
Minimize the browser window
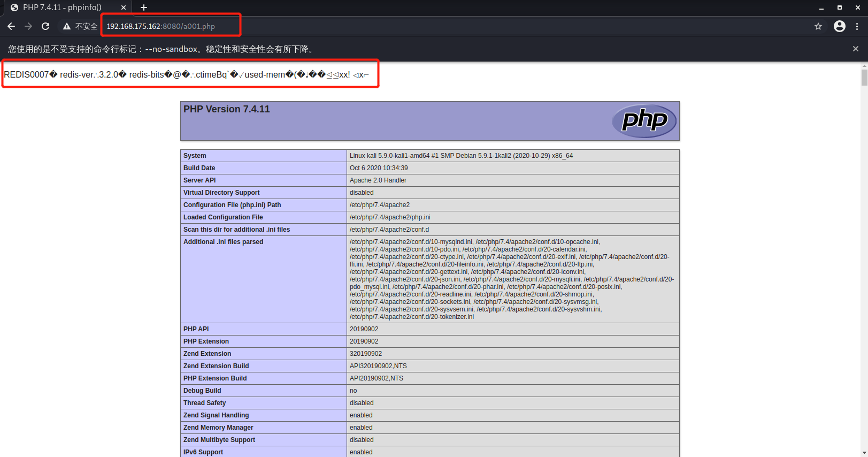click(821, 7)
